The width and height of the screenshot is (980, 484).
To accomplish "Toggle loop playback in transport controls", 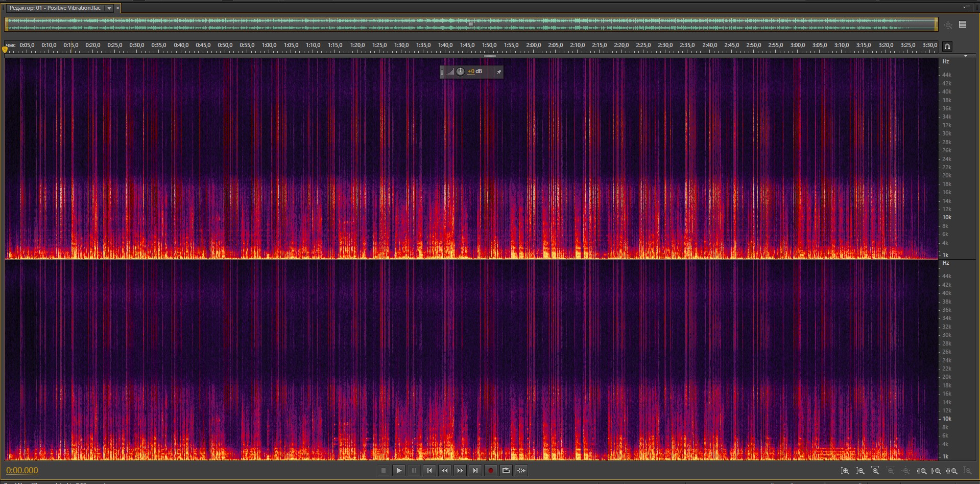I will point(506,471).
